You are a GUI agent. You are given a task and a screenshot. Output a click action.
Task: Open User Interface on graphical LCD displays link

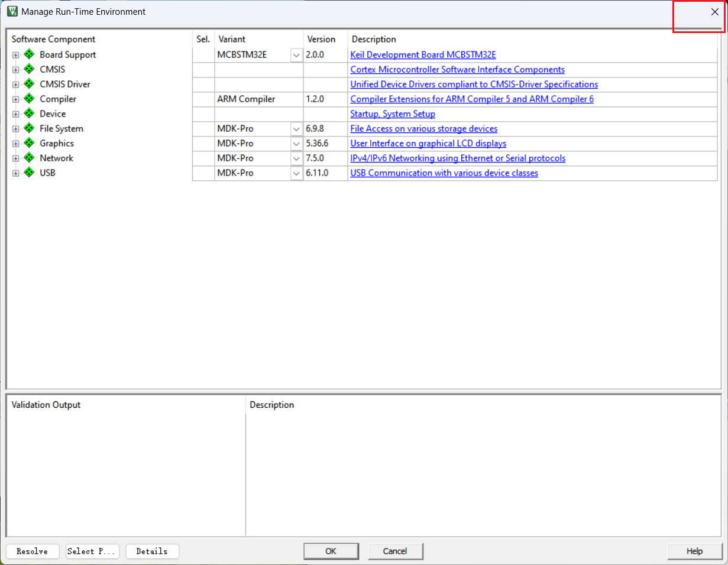click(x=428, y=144)
